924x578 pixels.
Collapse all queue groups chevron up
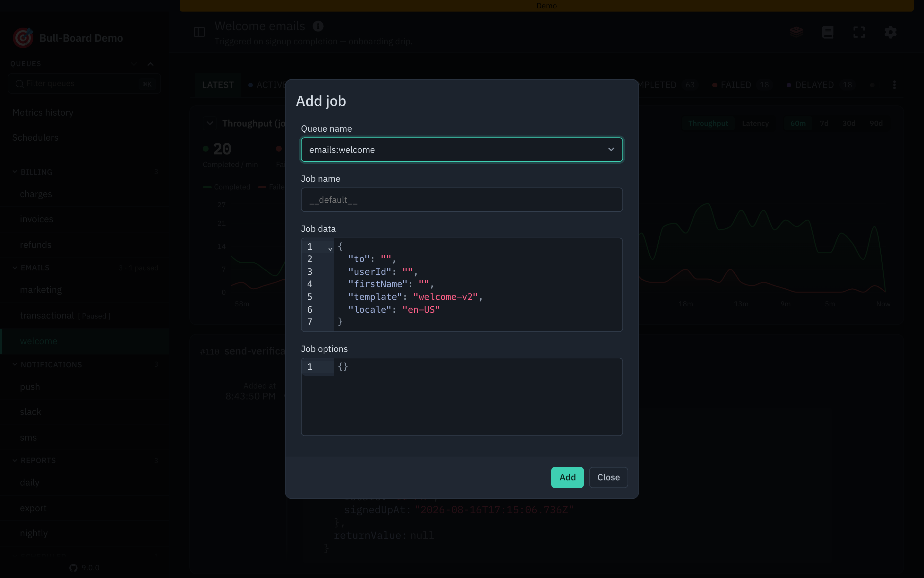tap(150, 64)
